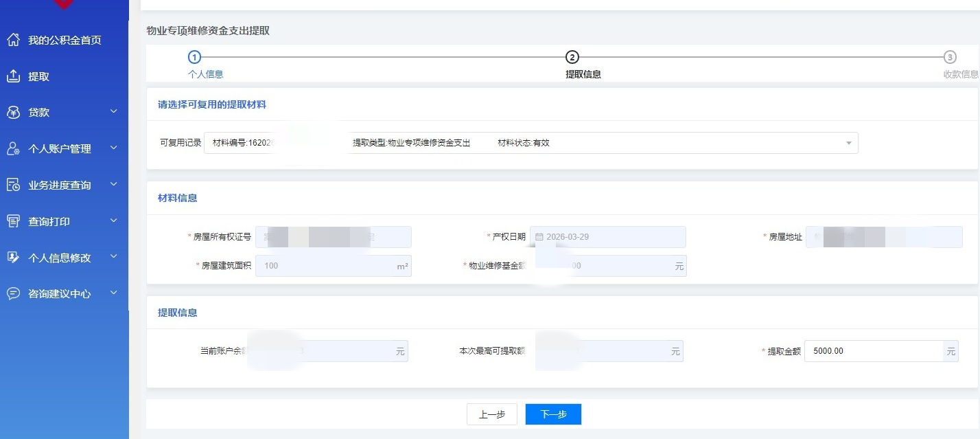Viewport: 980px width, 439px height.
Task: Expand the 贷款 menu chevron
Action: 114,111
